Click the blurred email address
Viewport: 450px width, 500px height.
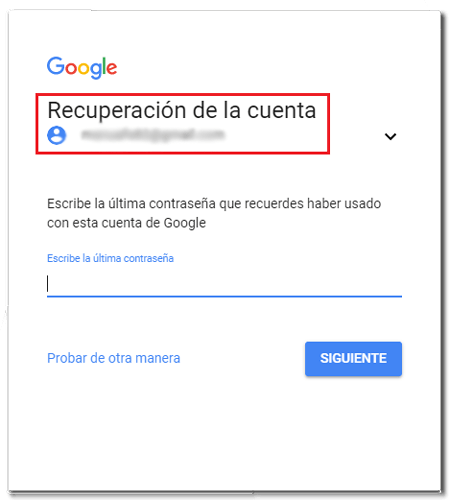click(153, 135)
